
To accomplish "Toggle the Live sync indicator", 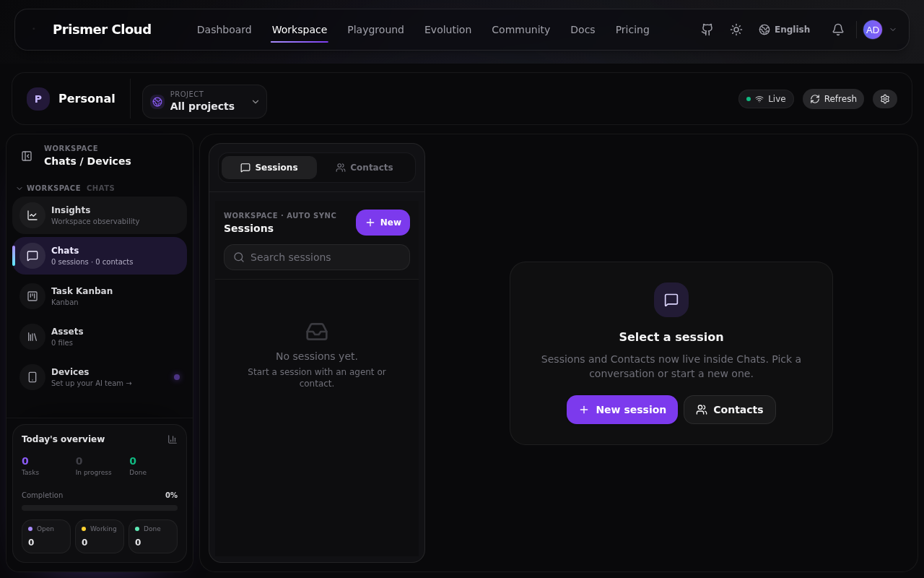I will (x=766, y=99).
